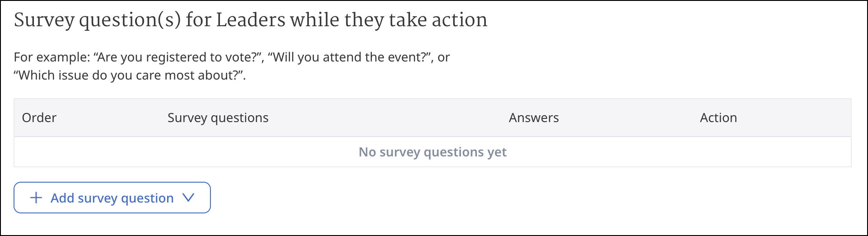
Task: Select the Will you attend the event example
Action: [x=348, y=57]
